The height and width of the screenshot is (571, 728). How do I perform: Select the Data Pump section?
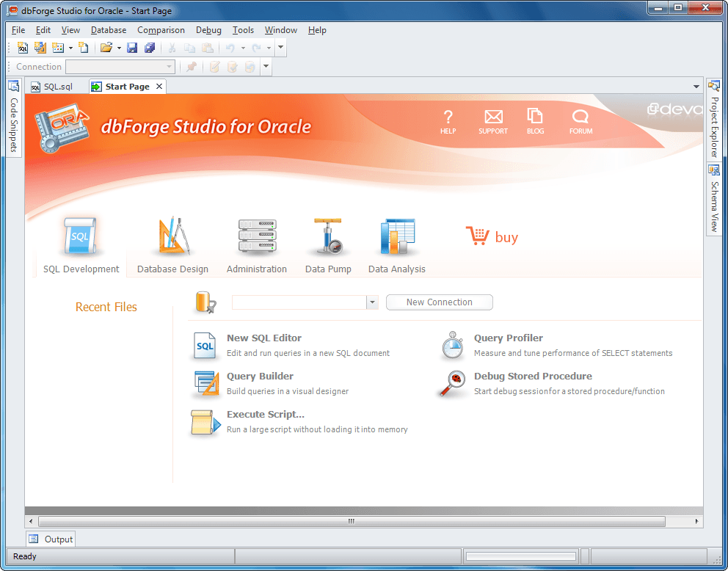click(x=328, y=246)
